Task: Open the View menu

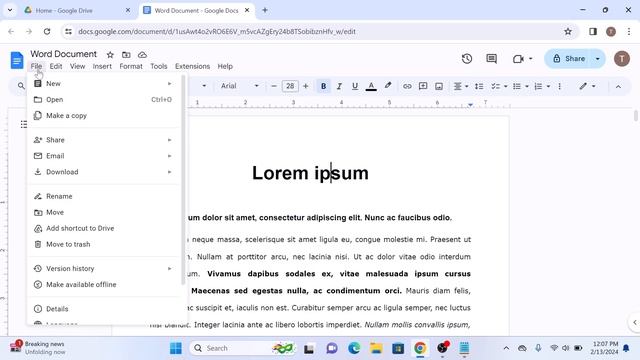Action: [77, 66]
